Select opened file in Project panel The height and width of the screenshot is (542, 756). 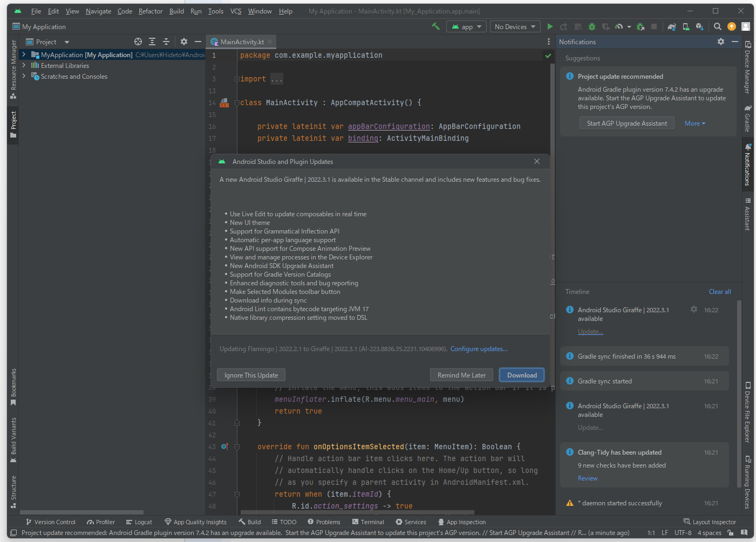click(138, 42)
